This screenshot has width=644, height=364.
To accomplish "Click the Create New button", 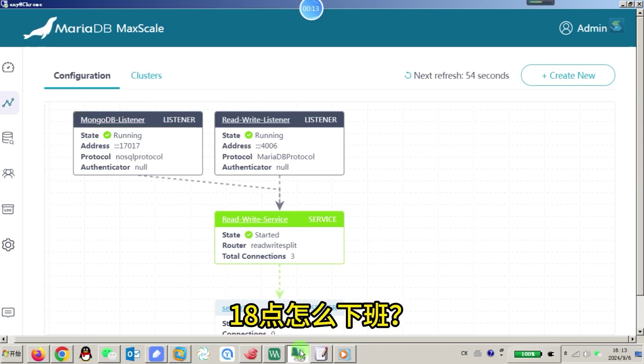I will coord(568,75).
